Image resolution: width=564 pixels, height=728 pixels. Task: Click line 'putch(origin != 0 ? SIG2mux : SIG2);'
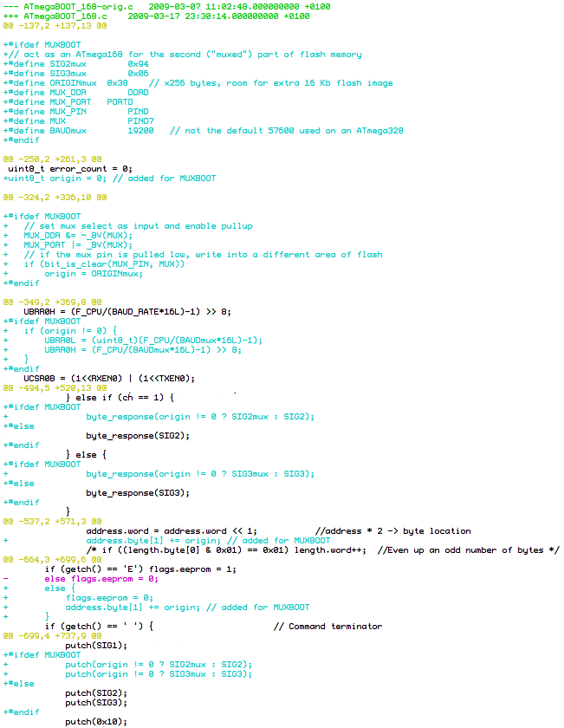tap(159, 664)
